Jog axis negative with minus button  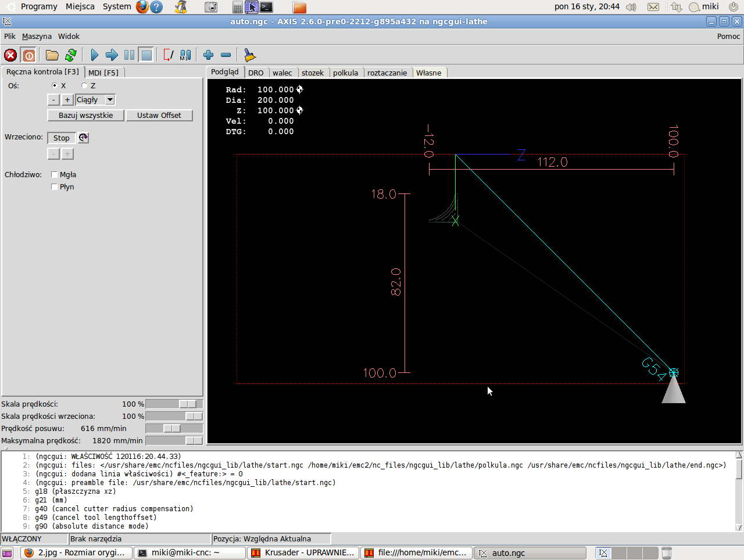click(x=53, y=100)
